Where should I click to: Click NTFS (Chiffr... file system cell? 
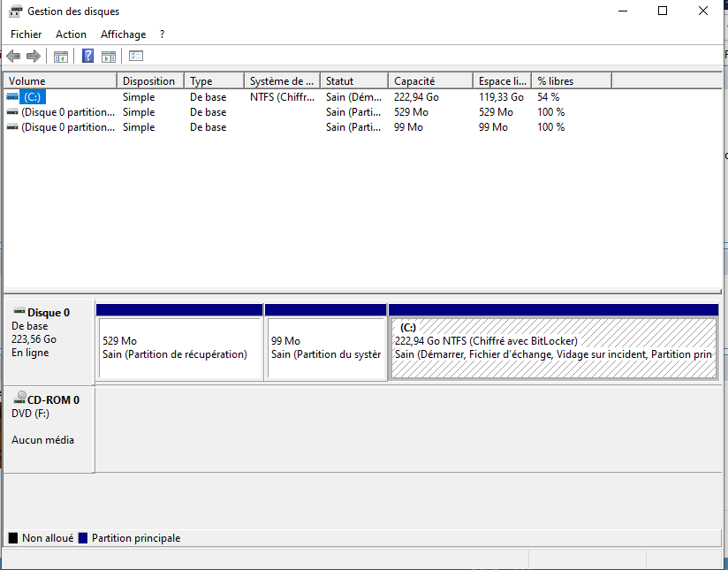click(x=283, y=97)
